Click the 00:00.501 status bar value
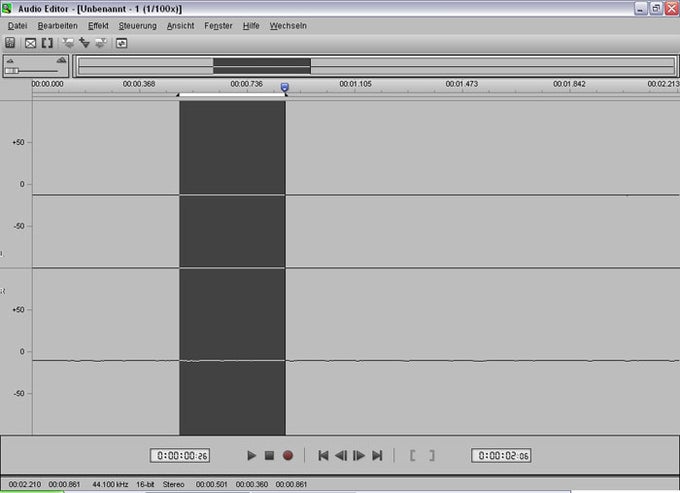The height and width of the screenshot is (493, 680). coord(211,484)
